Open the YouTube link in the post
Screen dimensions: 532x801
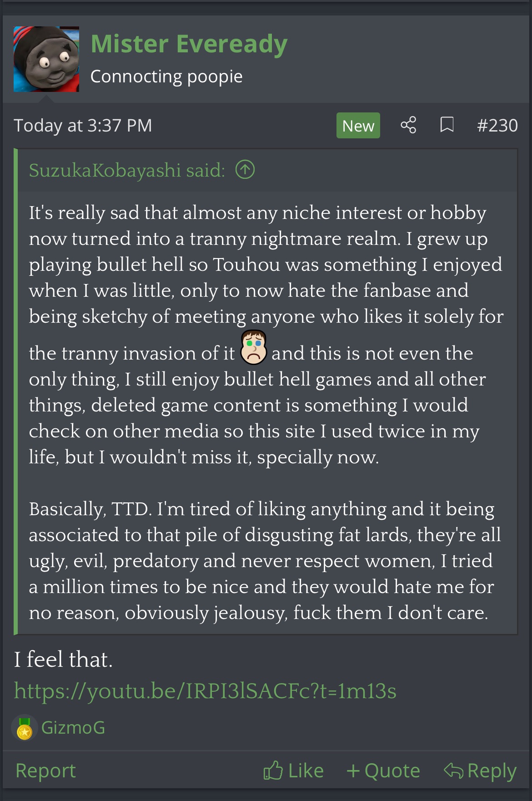coord(205,691)
